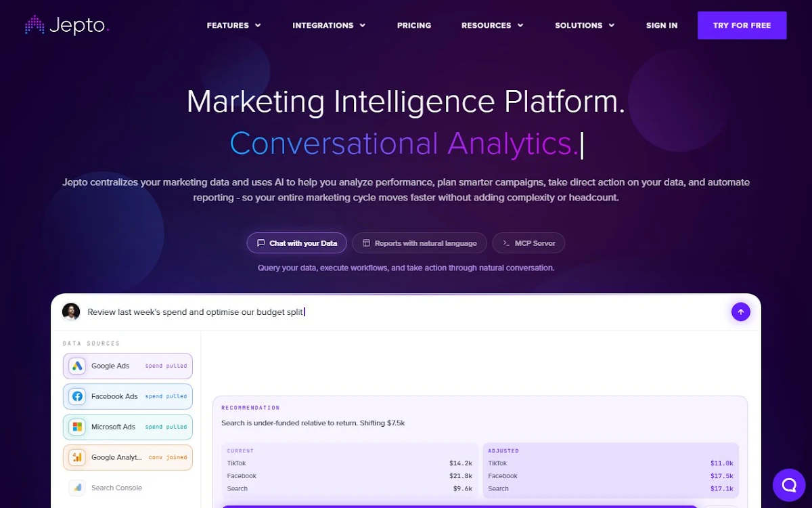Click the Try For Free button
Viewport: 812px width, 508px height.
pyautogui.click(x=742, y=25)
